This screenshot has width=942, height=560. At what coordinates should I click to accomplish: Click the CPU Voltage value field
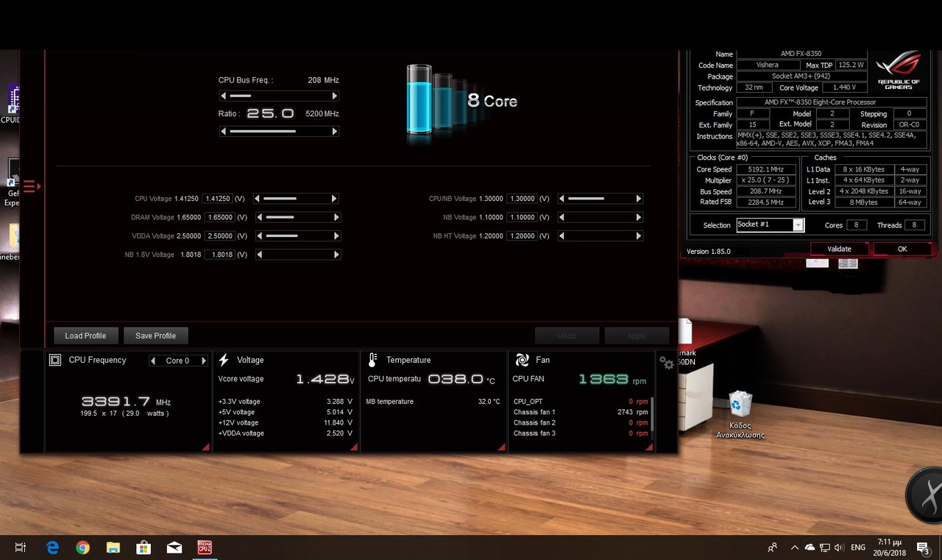click(219, 199)
